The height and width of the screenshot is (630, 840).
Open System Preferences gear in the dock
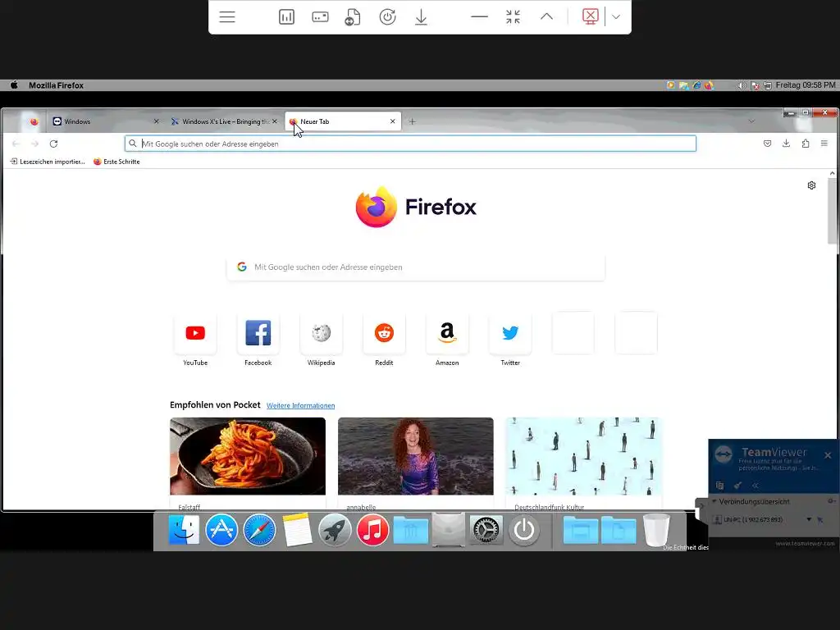(x=486, y=530)
